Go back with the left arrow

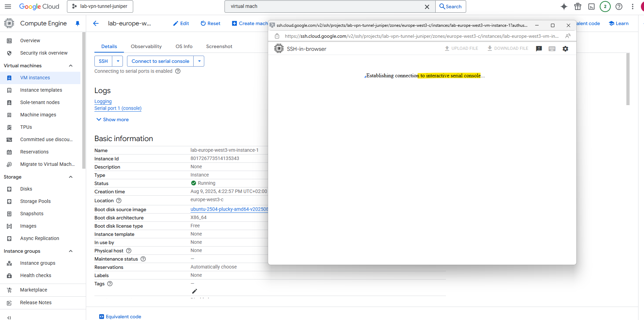tap(96, 23)
